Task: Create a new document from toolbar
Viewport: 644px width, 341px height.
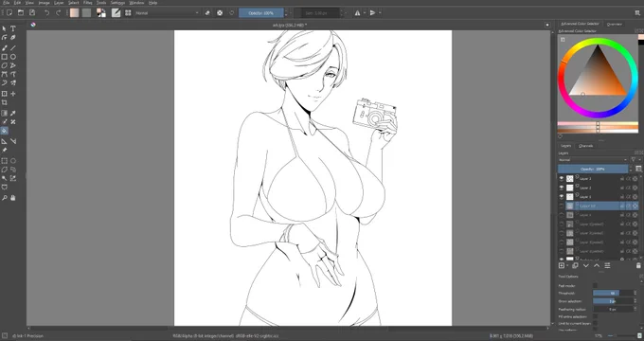Action: click(x=9, y=13)
